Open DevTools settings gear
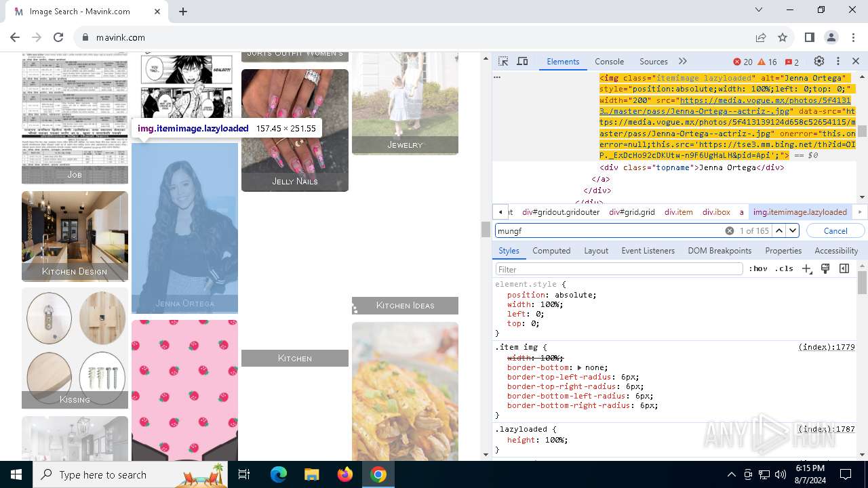Viewport: 868px width, 488px height. [819, 61]
